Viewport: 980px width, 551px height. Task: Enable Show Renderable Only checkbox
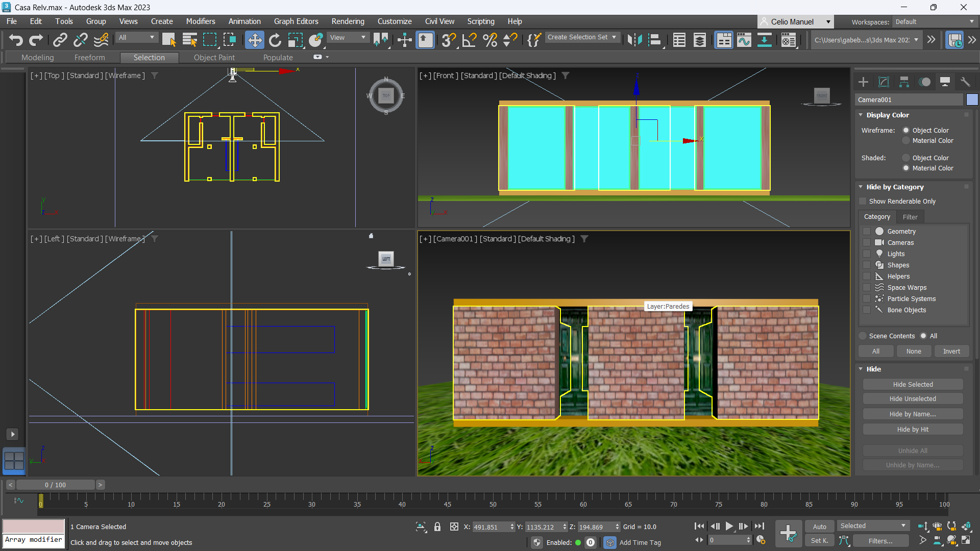[x=863, y=201]
